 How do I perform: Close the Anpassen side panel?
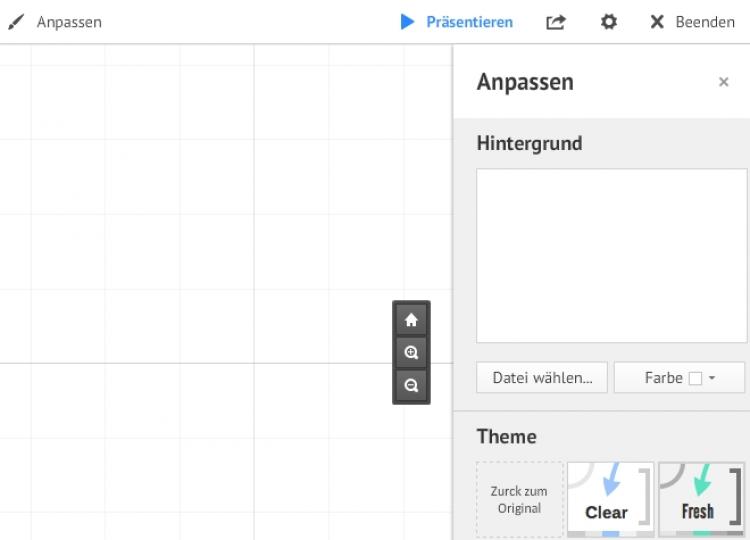(724, 82)
